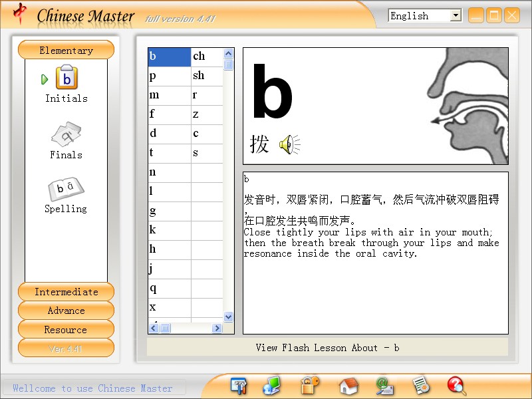Viewport: 532px width, 399px height.
Task: Click the email contact icon
Action: [384, 386]
